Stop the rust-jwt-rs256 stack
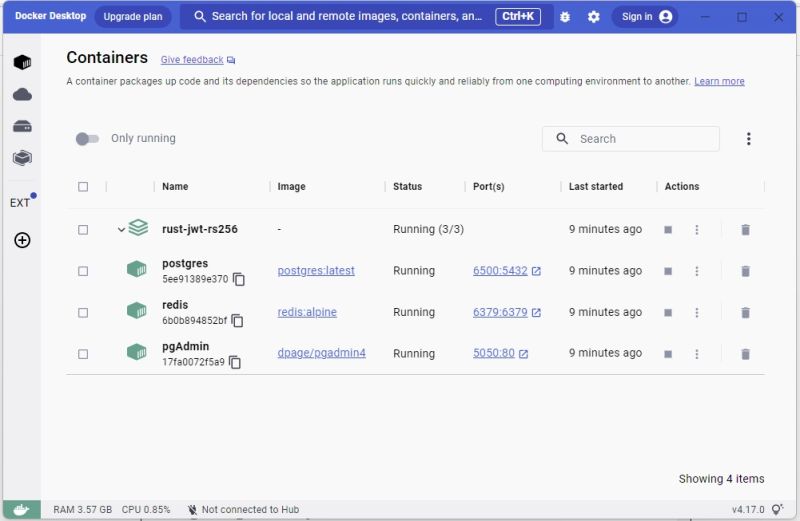The width and height of the screenshot is (800, 521). [668, 230]
